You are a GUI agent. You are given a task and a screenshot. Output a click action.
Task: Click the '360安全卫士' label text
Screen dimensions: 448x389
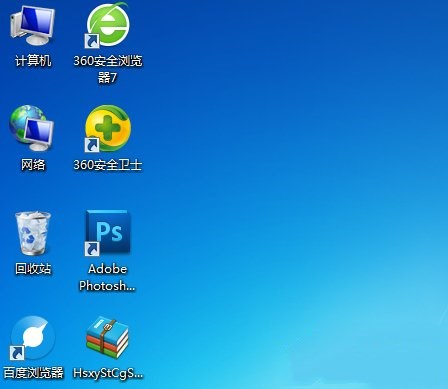[x=108, y=165]
